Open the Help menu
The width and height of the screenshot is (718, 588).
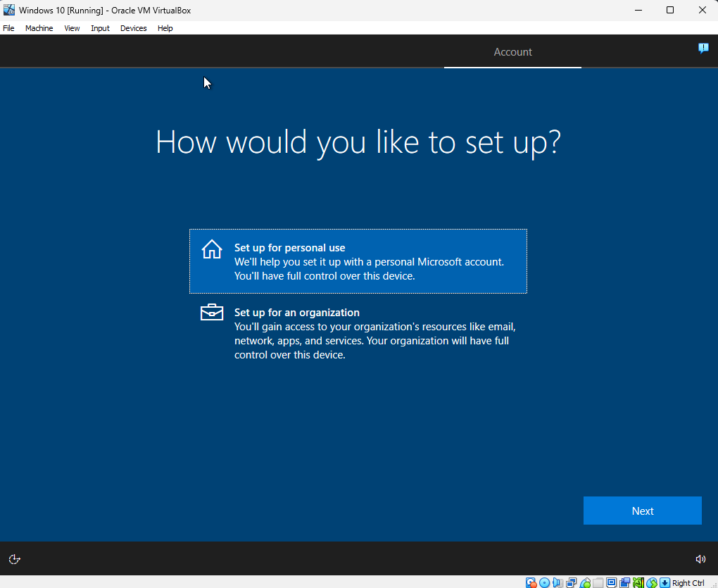click(x=165, y=28)
